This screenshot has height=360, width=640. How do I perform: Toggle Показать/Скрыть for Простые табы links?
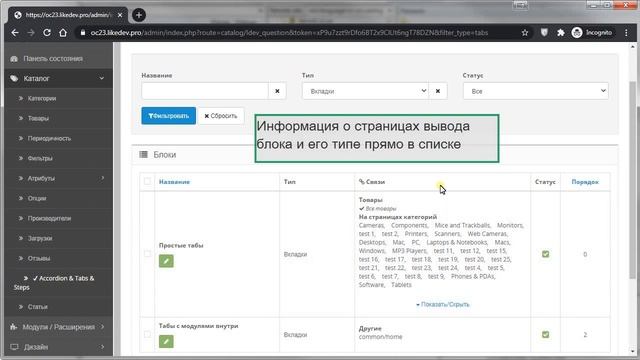(443, 304)
